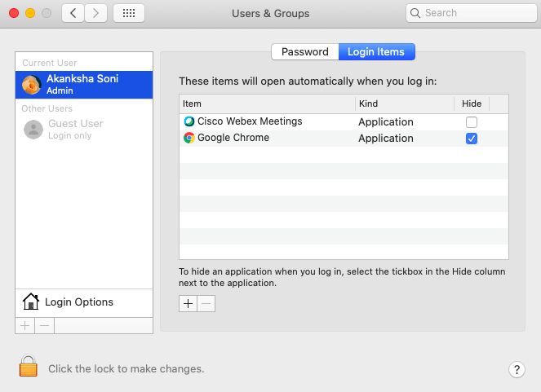Sort by the Kind column header

point(404,104)
